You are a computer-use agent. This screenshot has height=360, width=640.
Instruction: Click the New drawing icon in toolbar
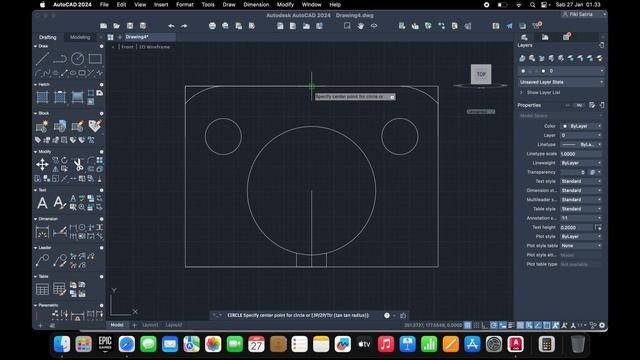point(104,26)
